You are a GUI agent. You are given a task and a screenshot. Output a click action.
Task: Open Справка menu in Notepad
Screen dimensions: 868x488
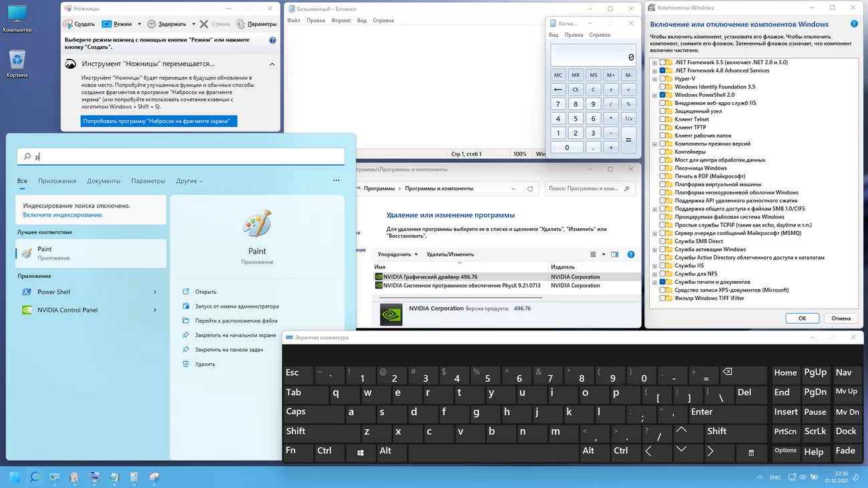coord(383,21)
